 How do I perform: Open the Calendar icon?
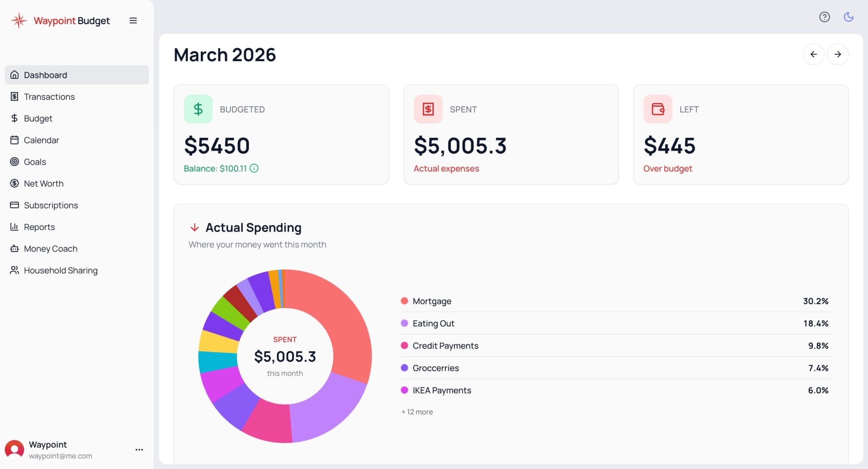point(14,140)
